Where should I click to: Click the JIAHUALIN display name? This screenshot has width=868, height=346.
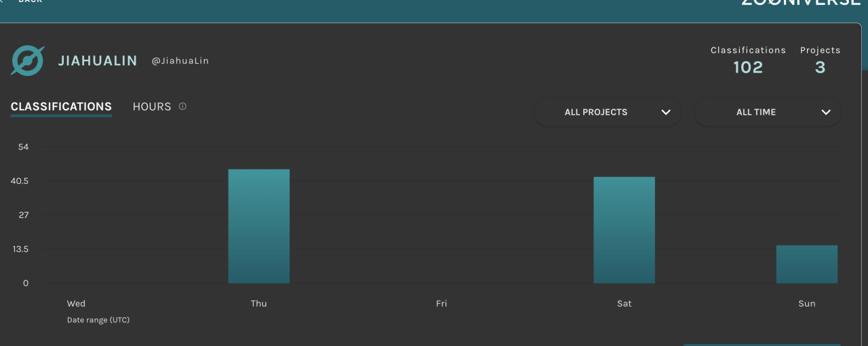click(98, 60)
